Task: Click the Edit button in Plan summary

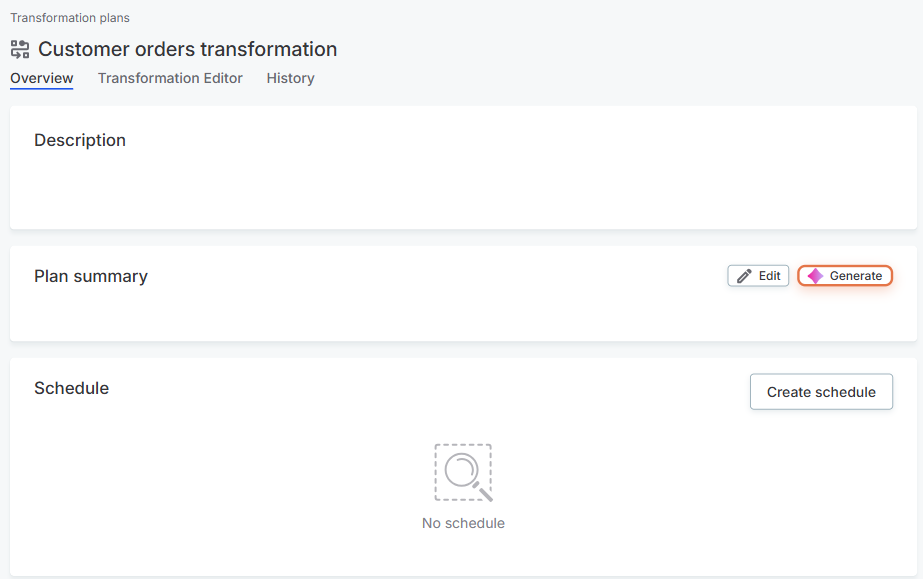Action: coord(757,275)
